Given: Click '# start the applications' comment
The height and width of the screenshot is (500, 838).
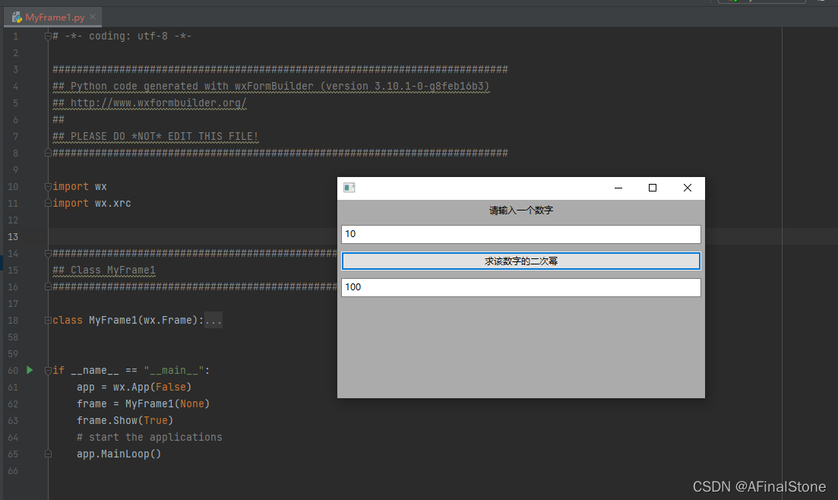Looking at the screenshot, I should tap(149, 437).
